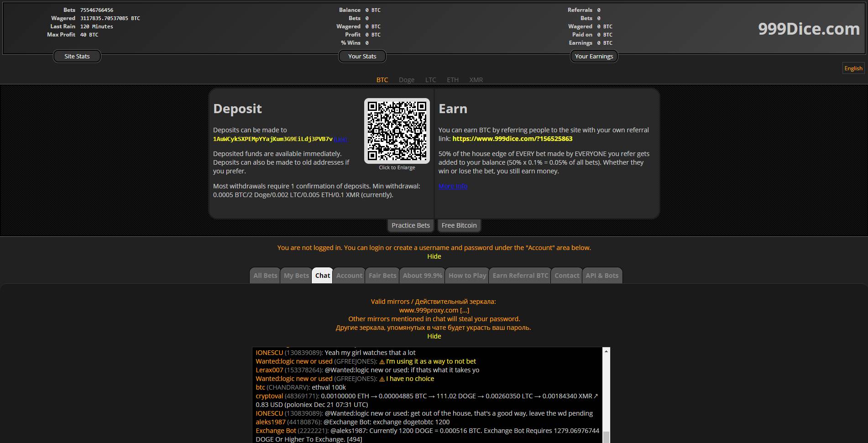Enlarge the deposit QR code
Screen dimensions: 868x443
[x=397, y=130]
